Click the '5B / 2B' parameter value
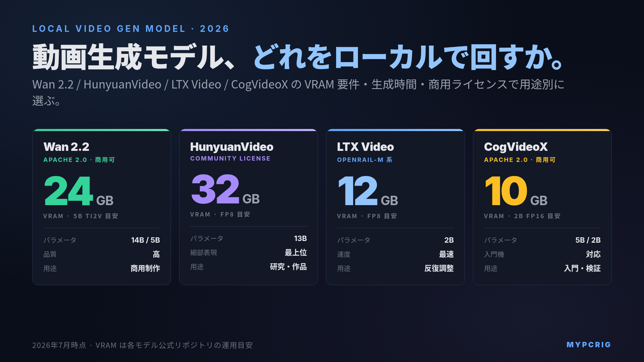Screen dimensions: 644x362 588,240
